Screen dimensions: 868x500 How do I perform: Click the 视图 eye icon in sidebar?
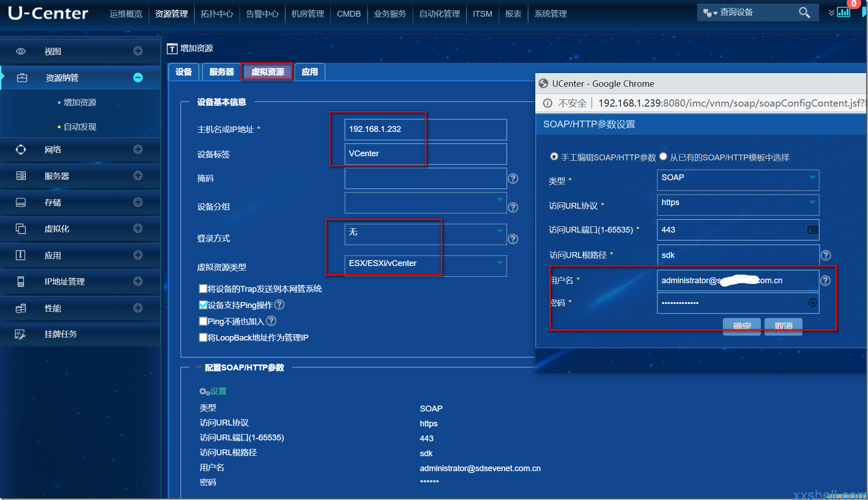[x=21, y=51]
